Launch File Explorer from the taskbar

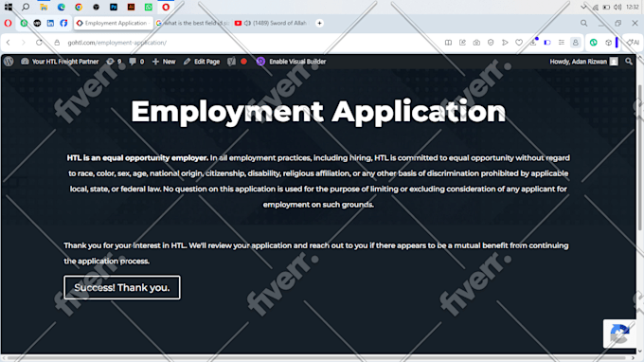pyautogui.click(x=44, y=7)
